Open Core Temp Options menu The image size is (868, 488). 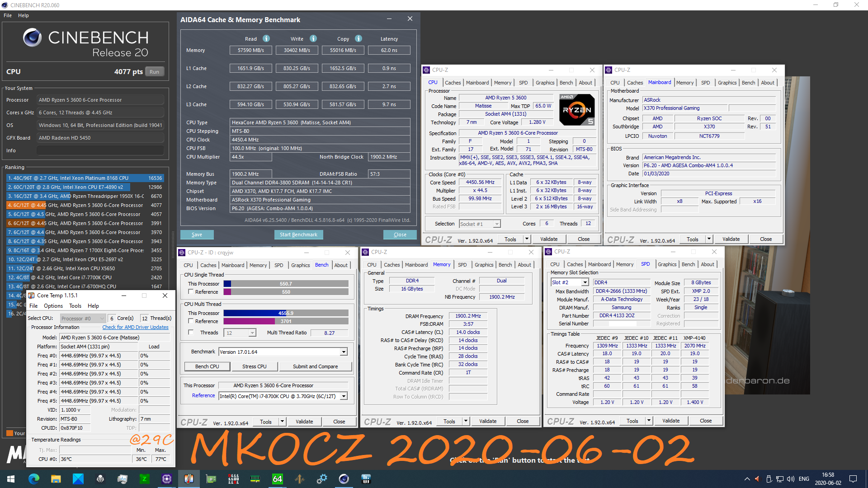[53, 306]
